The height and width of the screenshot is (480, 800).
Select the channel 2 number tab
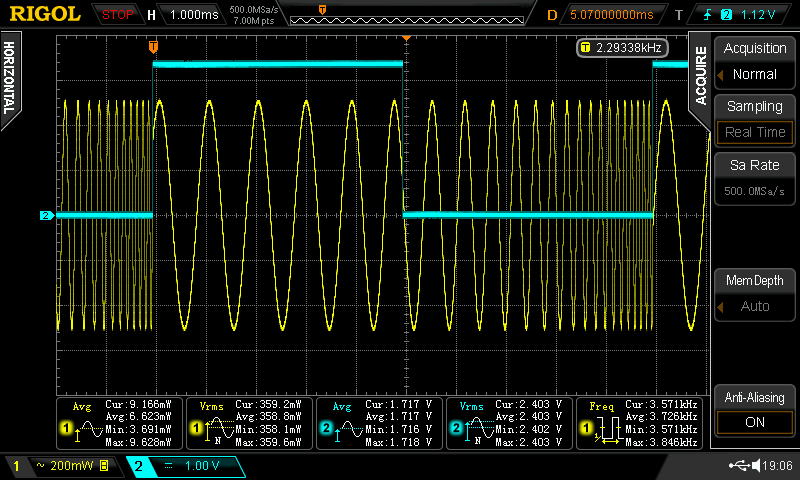138,466
